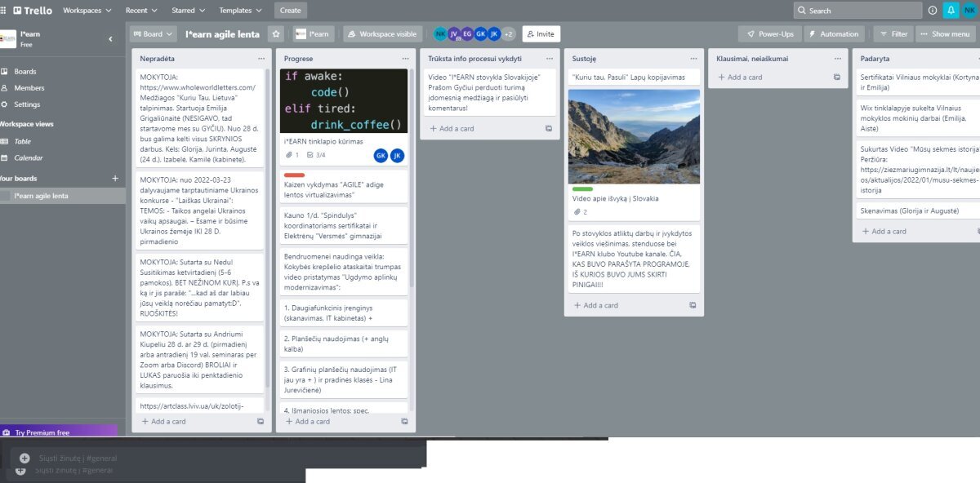
Task: Go to Members in the sidebar
Action: point(29,88)
